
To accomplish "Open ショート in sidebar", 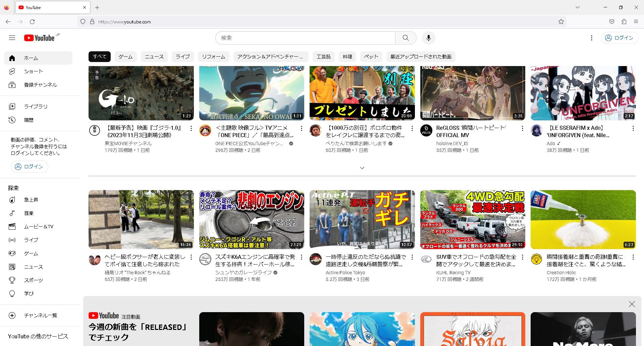I will tap(38, 71).
